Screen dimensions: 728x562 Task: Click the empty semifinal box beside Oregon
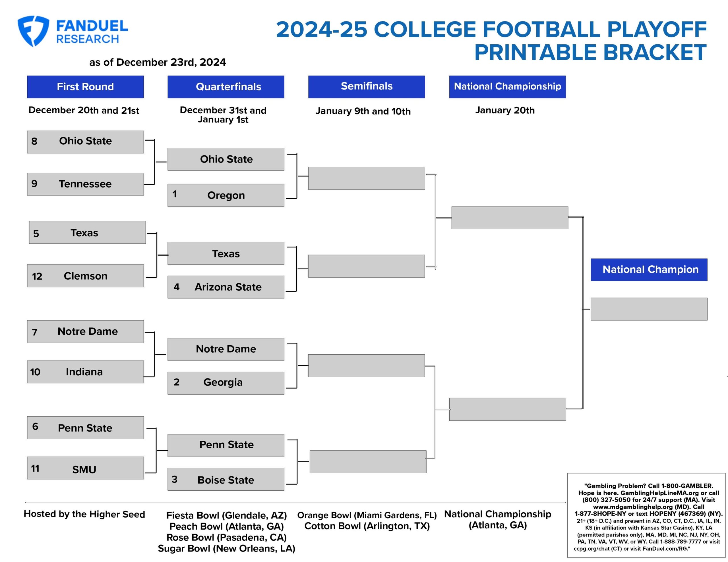coord(366,178)
